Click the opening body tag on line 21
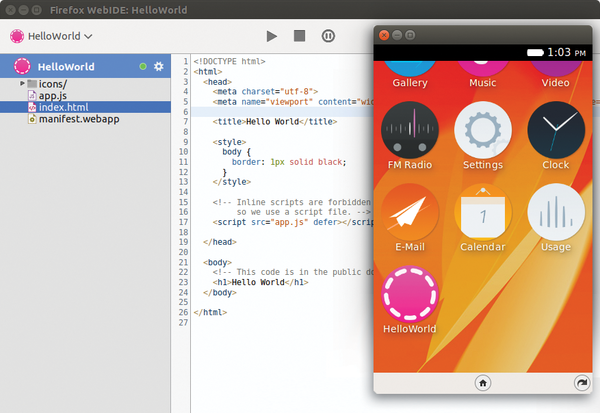The image size is (600, 413). click(217, 262)
